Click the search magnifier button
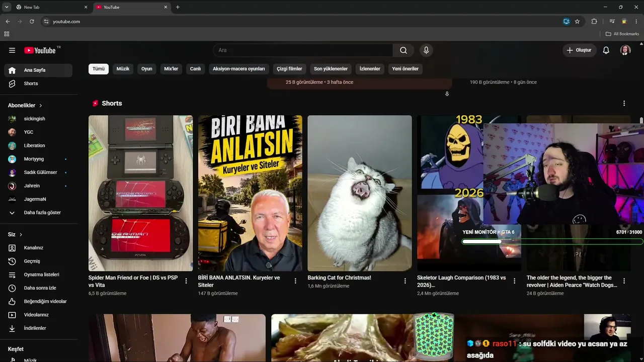644x362 pixels. click(404, 50)
